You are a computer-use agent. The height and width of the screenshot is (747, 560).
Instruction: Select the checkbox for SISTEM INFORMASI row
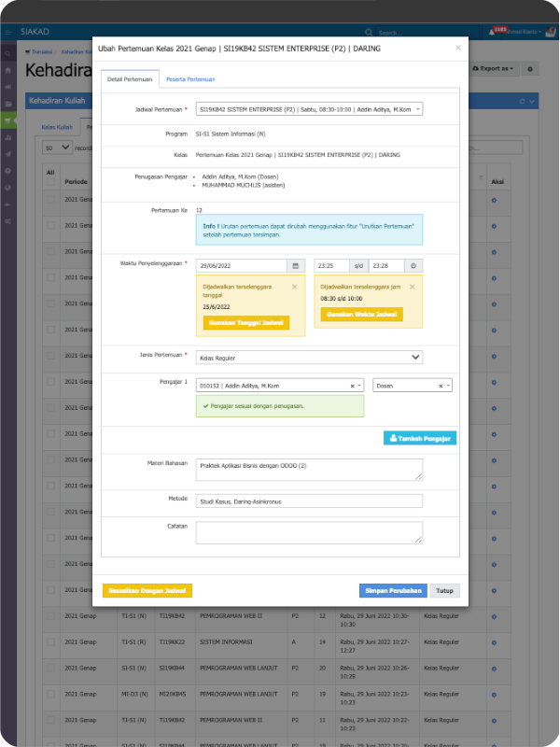pyautogui.click(x=50, y=642)
